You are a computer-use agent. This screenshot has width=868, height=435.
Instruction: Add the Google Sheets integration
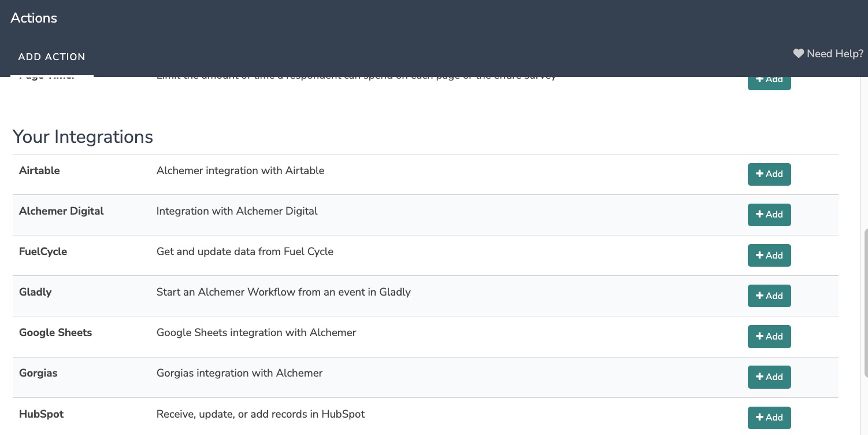coord(769,336)
